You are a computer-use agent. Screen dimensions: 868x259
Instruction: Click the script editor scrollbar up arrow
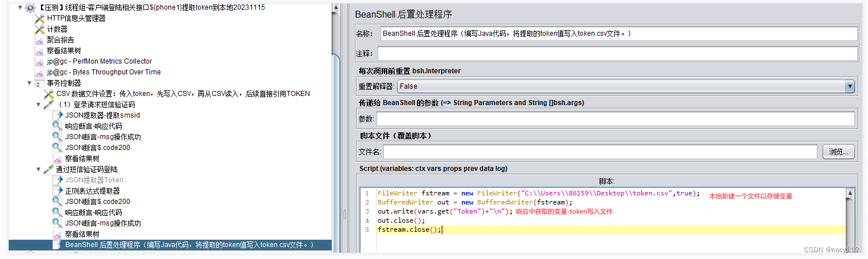coord(850,194)
